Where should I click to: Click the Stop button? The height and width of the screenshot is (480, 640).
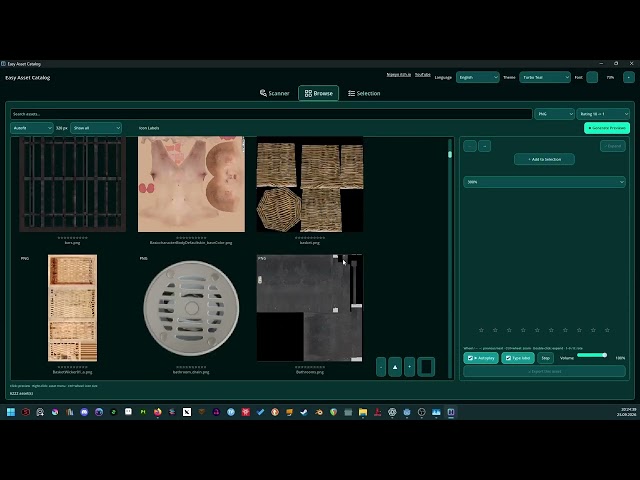[x=545, y=358]
